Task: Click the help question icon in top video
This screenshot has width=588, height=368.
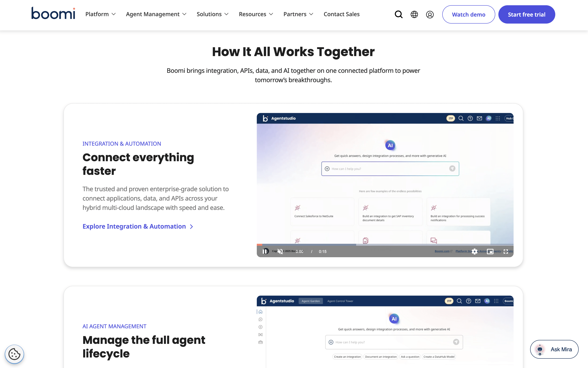Action: click(x=470, y=118)
